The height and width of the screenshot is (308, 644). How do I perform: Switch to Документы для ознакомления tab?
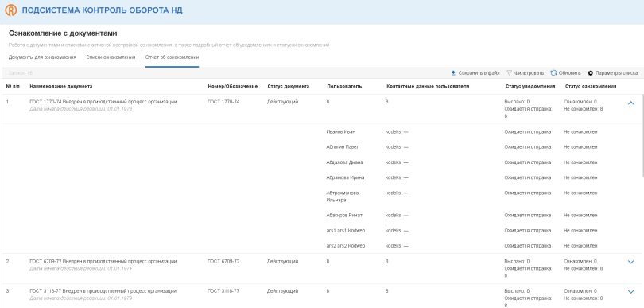(x=42, y=57)
